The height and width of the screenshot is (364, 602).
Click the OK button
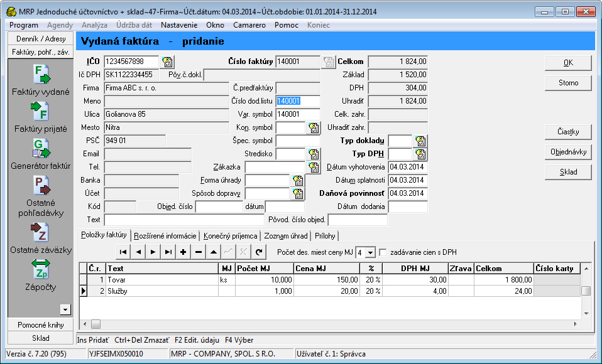pyautogui.click(x=568, y=63)
